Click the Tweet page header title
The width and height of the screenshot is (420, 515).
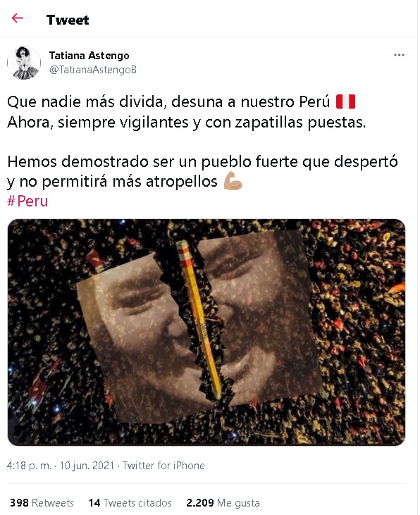click(68, 20)
